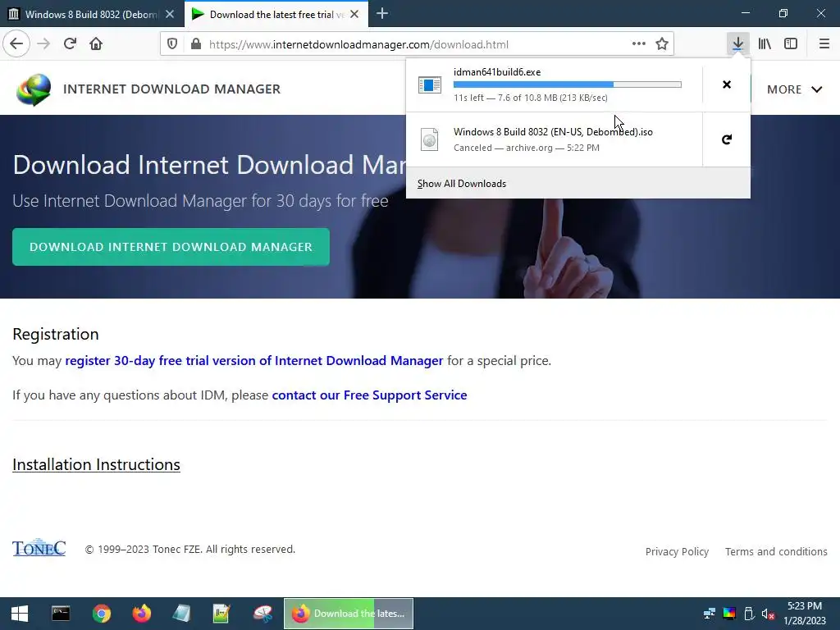Click the Registration heading
The height and width of the screenshot is (630, 840).
click(56, 335)
